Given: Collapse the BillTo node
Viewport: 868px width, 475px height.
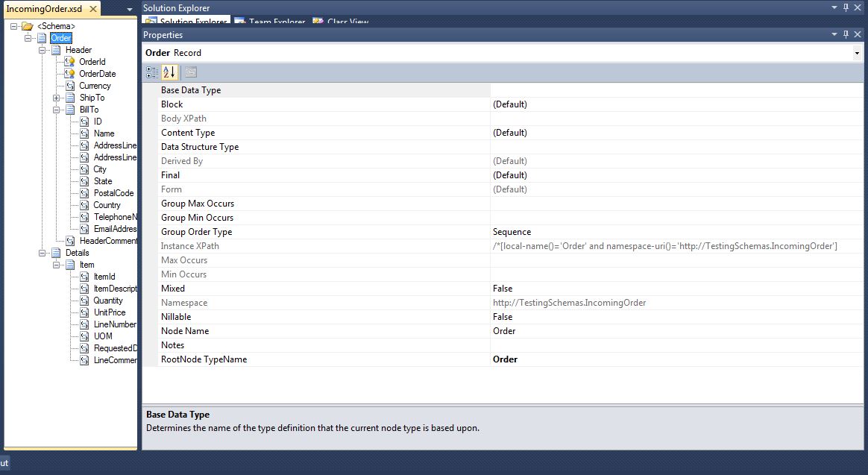Looking at the screenshot, I should (56, 110).
